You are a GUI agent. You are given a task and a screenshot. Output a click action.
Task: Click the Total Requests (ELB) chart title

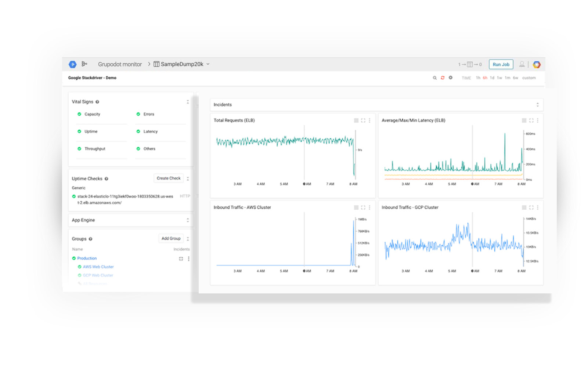click(234, 120)
